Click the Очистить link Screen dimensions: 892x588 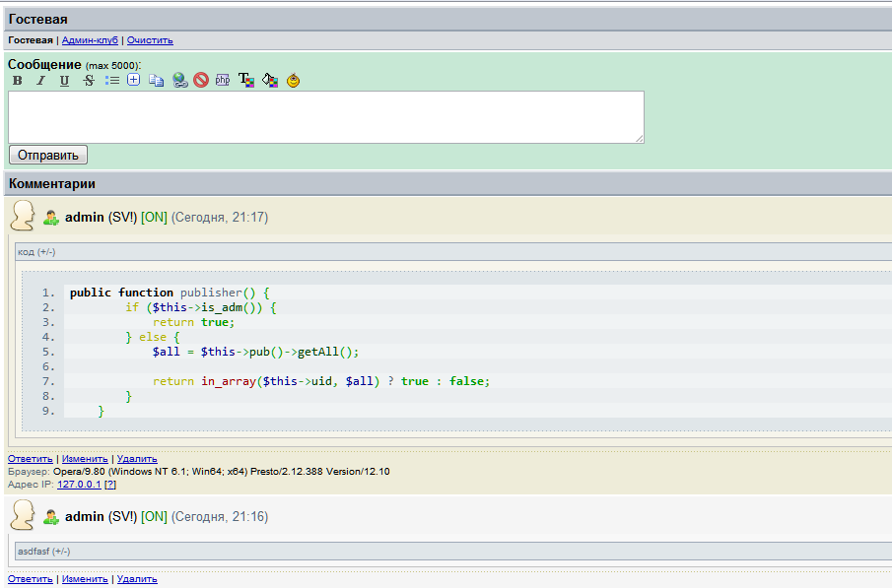[150, 40]
